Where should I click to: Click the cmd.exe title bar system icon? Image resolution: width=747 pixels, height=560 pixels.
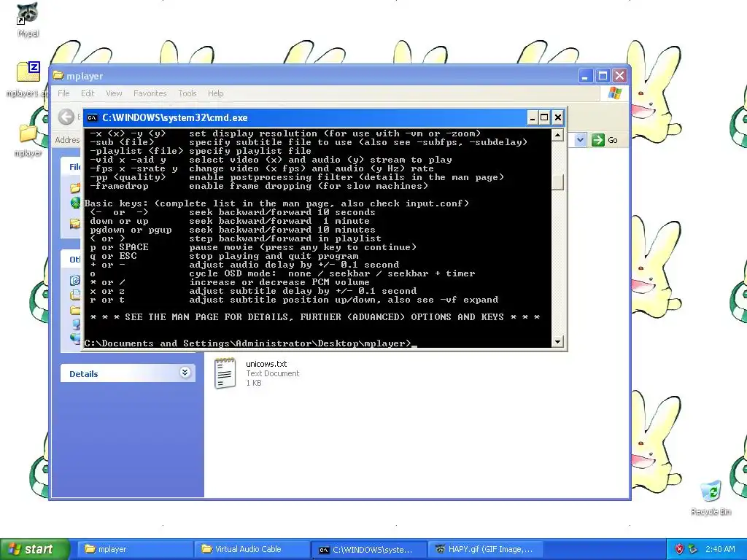93,117
